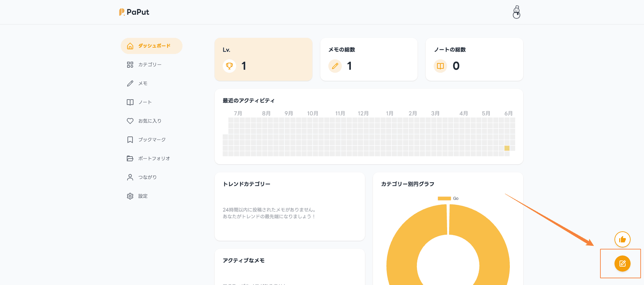Go to カテゴリー page
Viewport: 644px width, 285px height.
[x=150, y=65]
